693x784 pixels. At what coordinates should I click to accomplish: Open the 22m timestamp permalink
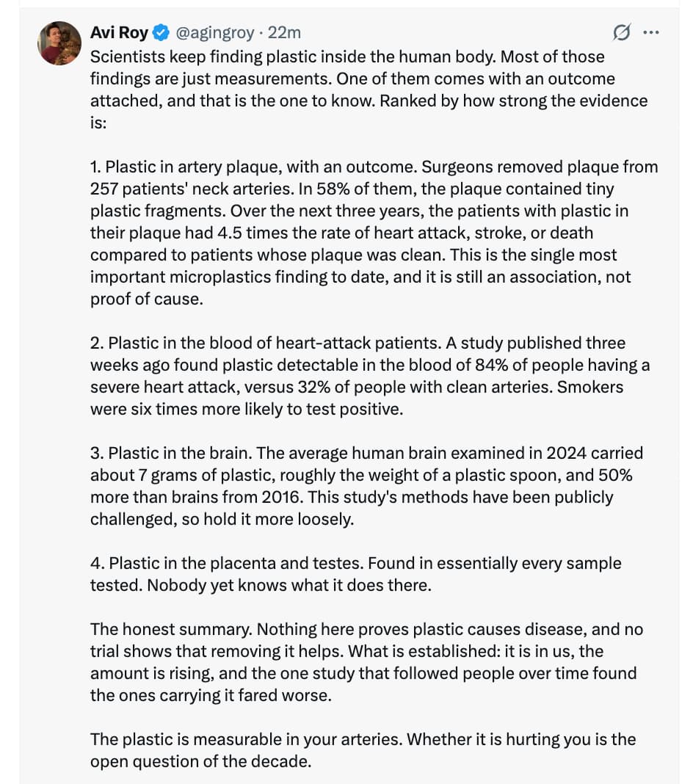pos(284,33)
